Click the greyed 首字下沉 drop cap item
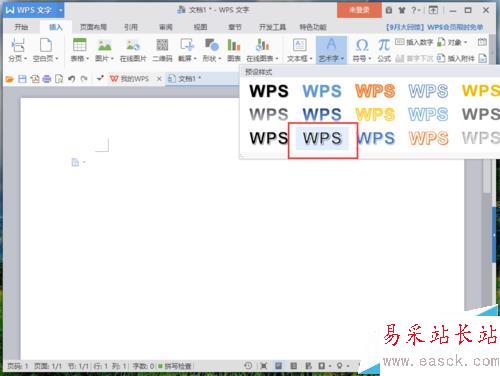 point(414,59)
